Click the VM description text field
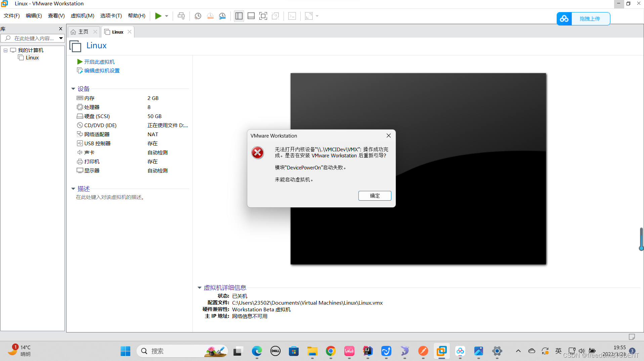644x361 pixels. (x=111, y=197)
